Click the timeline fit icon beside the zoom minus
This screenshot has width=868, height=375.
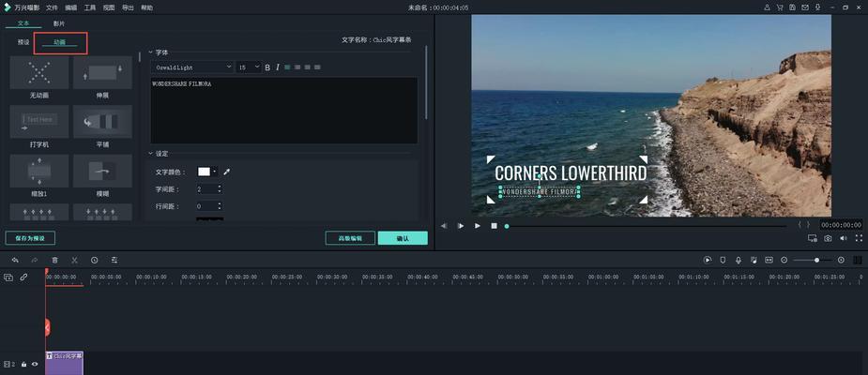[769, 260]
